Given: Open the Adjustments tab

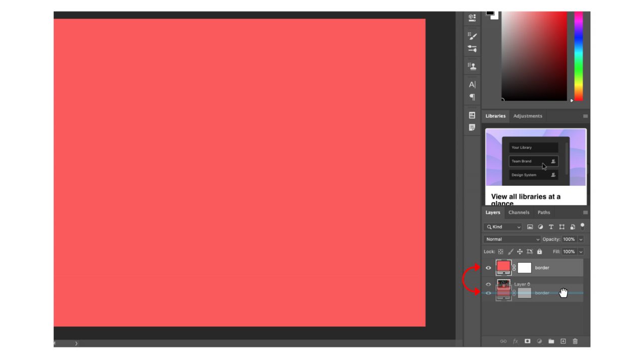Looking at the screenshot, I should pos(527,116).
